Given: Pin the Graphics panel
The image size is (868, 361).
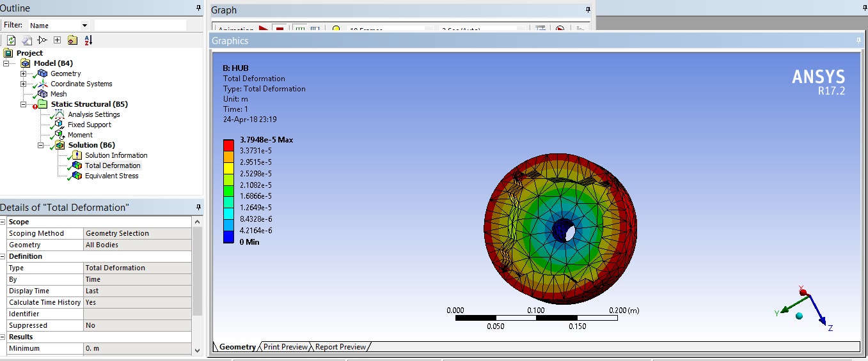Looking at the screenshot, I should (860, 40).
